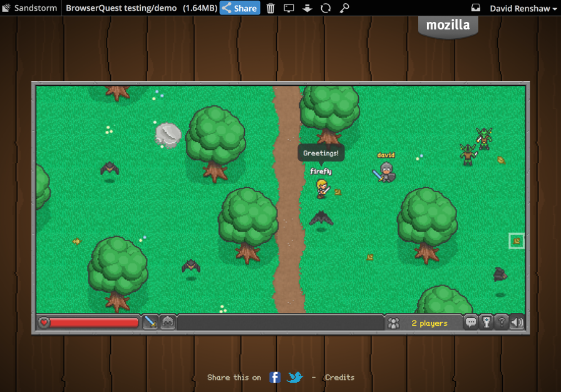Image resolution: width=561 pixels, height=392 pixels.
Task: Toggle the sound speaker button
Action: (517, 322)
